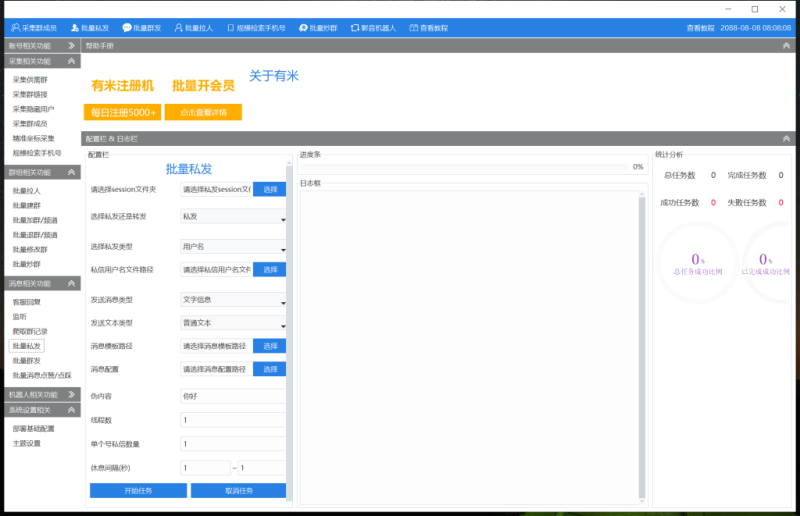
Task: Open 批量炒群 in the top toolbar
Action: click(x=318, y=28)
